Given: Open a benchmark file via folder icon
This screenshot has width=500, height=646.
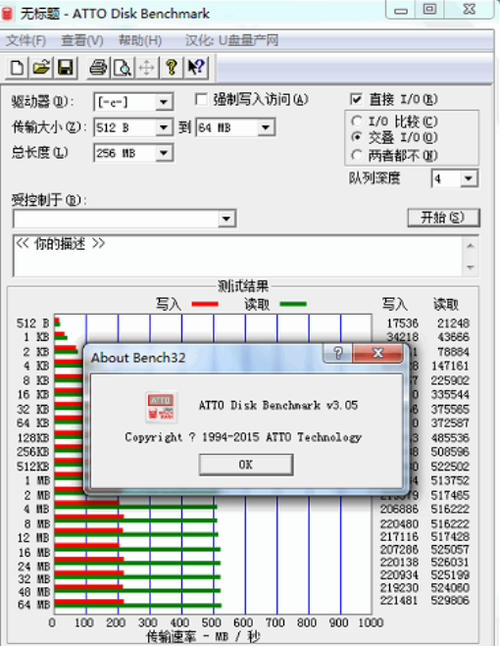Looking at the screenshot, I should [x=40, y=67].
